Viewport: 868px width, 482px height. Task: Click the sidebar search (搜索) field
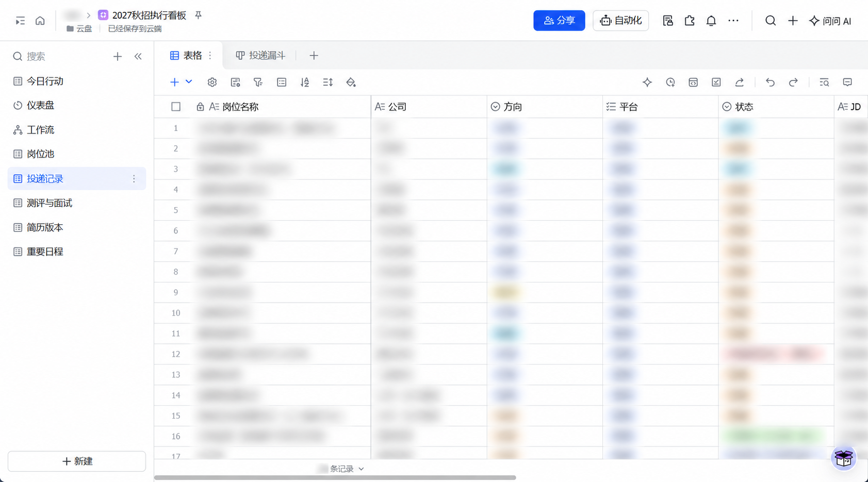coord(59,57)
